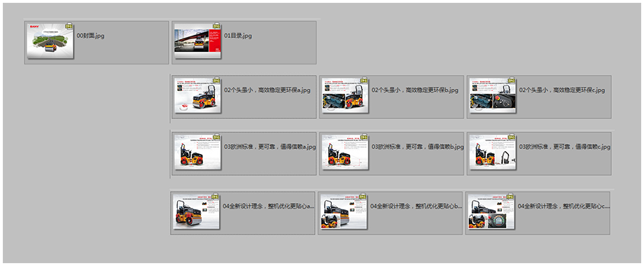Open thumbnail of 02个头虽小，高效稳定更环保a.jpg
The width and height of the screenshot is (644, 266).
tap(197, 95)
